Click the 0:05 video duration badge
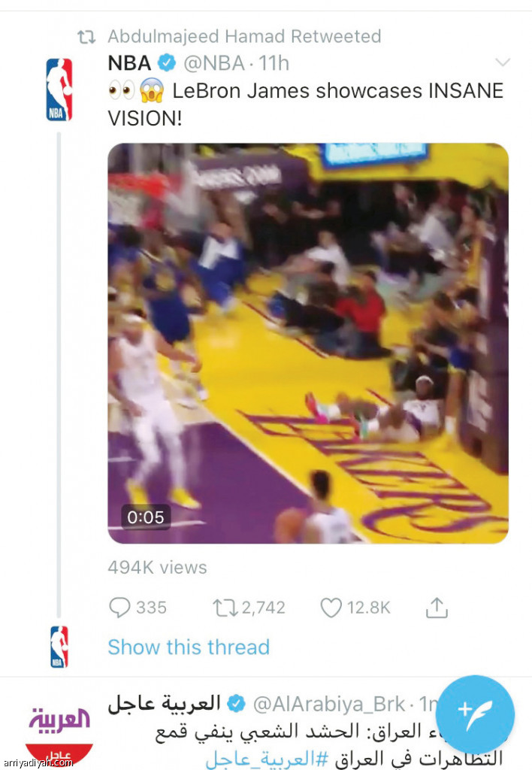532x770 pixels. point(146,517)
